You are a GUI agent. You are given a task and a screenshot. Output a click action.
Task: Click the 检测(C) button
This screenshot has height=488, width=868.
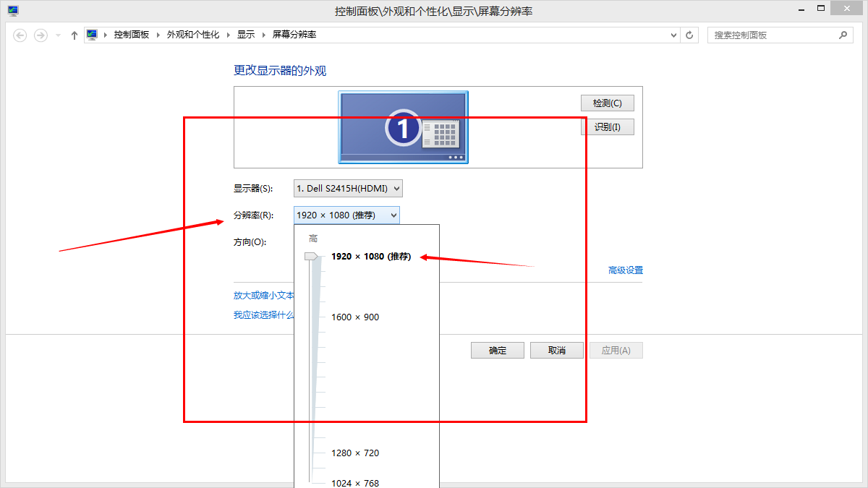(608, 103)
